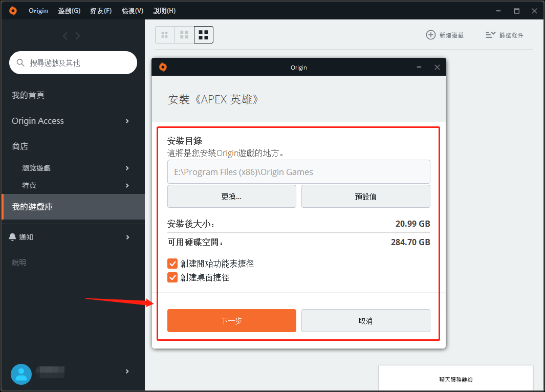Expand the 瀏覽遊戲 submenu arrow
This screenshot has height=392, width=545.
(x=127, y=168)
